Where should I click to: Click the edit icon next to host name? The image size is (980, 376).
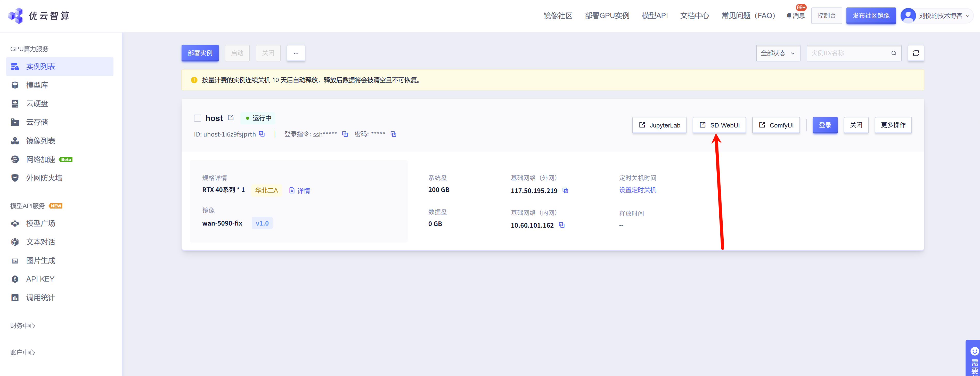tap(231, 118)
